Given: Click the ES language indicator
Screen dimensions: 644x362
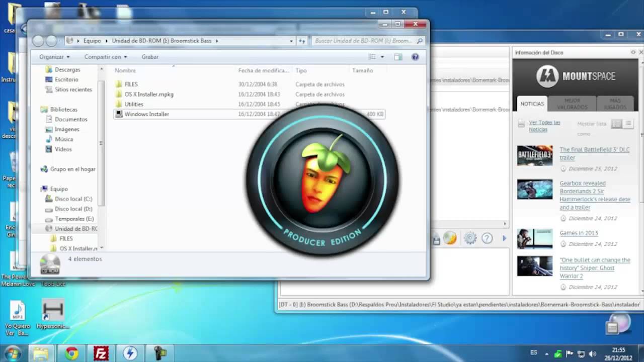Looking at the screenshot, I should click(x=533, y=352).
